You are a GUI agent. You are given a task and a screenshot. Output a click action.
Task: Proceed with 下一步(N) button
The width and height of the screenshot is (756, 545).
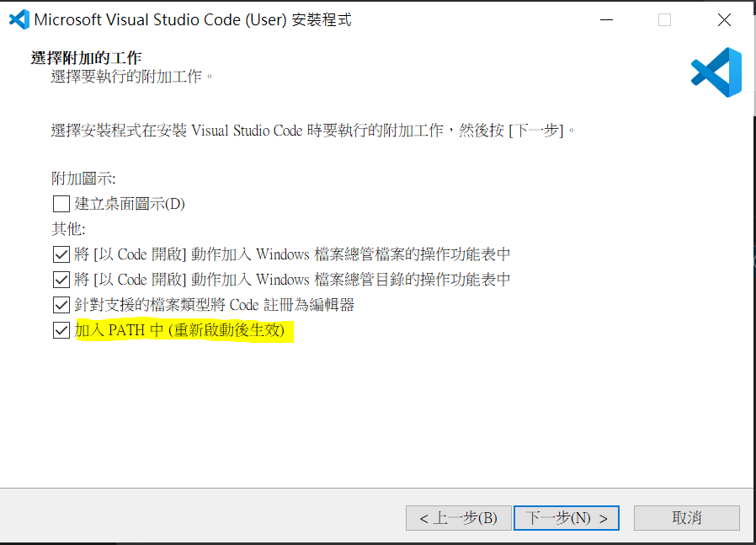click(567, 518)
